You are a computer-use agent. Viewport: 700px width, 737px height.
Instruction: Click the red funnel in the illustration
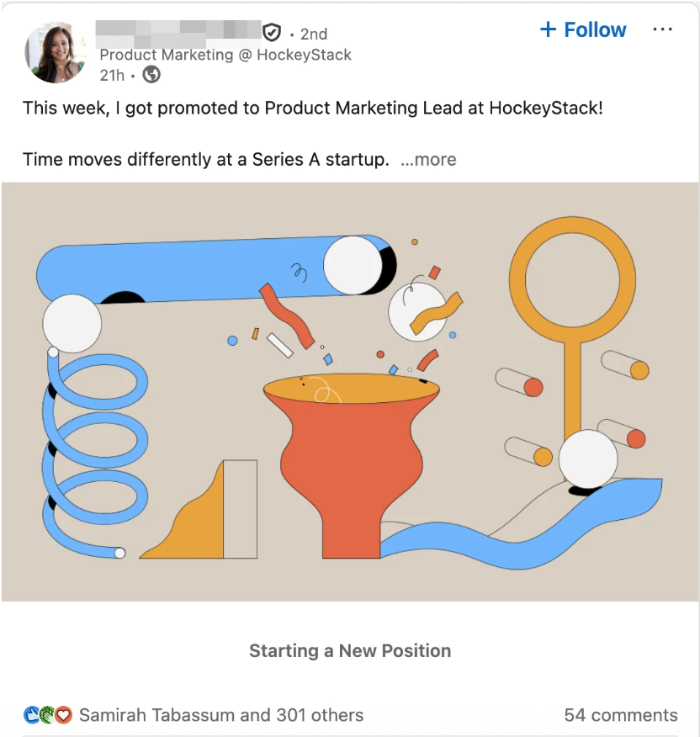[x=351, y=471]
